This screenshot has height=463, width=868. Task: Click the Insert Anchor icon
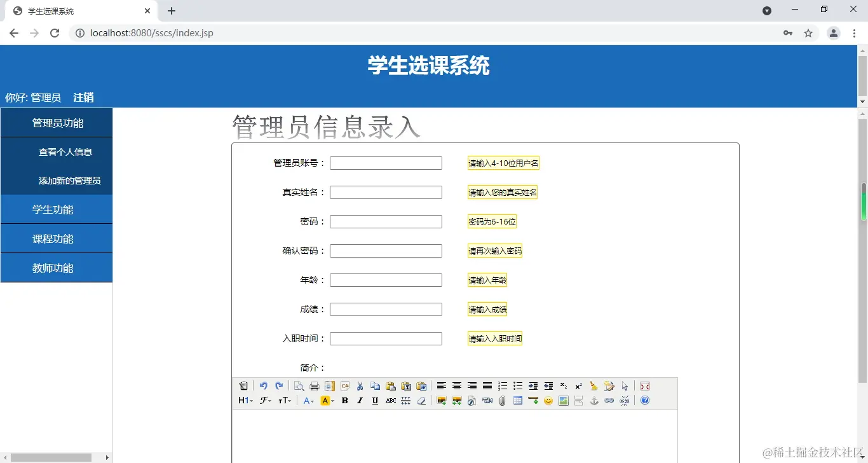(x=594, y=401)
